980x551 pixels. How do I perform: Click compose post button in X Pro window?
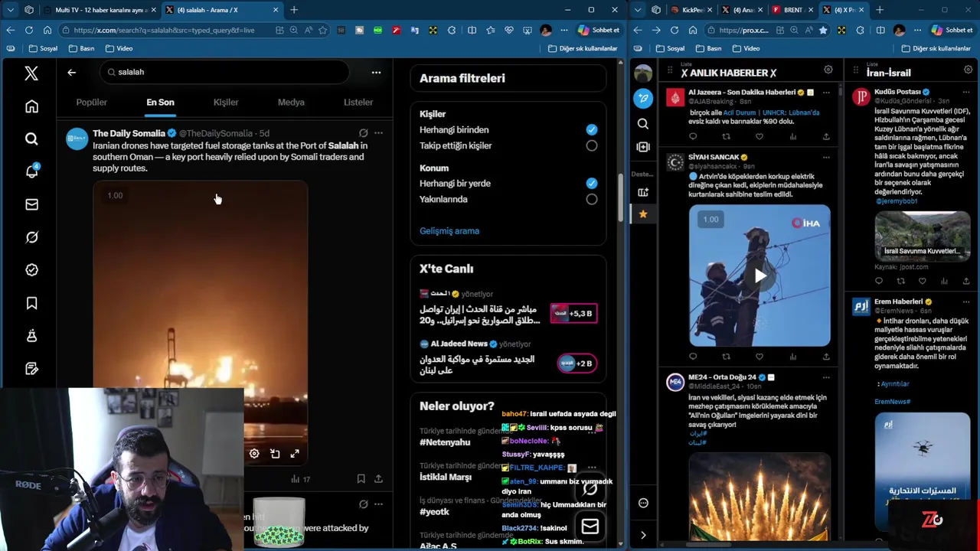tap(643, 98)
